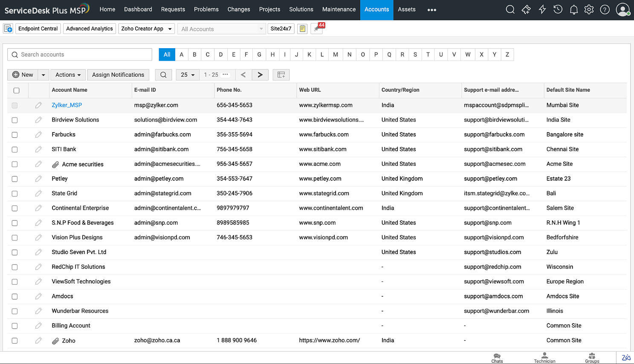Expand the All Accounts dropdown

(222, 29)
